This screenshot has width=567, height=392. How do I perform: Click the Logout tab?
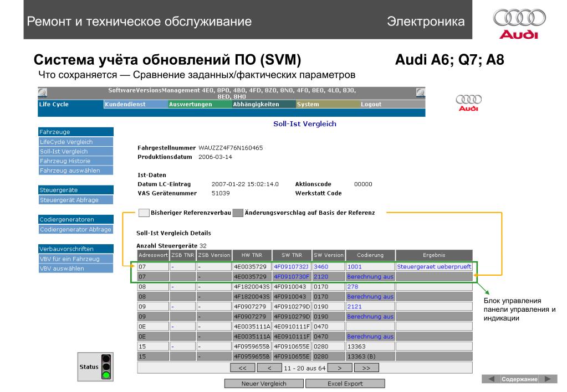(392, 104)
